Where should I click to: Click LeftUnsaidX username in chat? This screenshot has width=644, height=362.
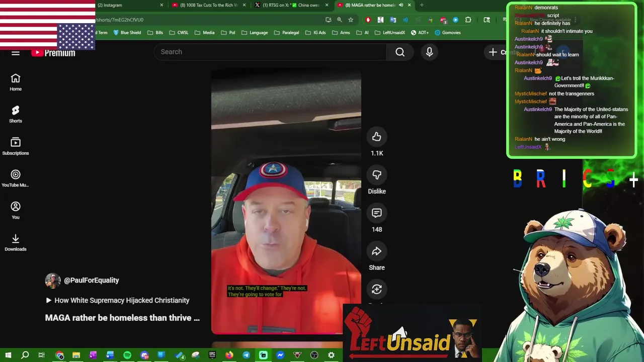(x=528, y=147)
